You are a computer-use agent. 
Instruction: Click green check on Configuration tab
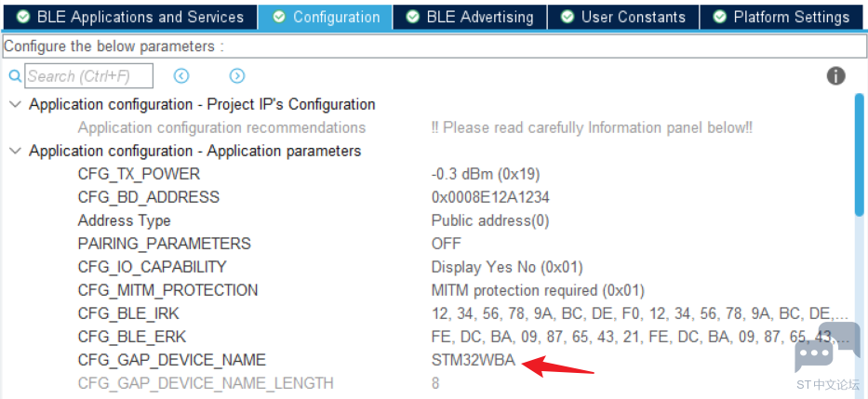[x=279, y=17]
